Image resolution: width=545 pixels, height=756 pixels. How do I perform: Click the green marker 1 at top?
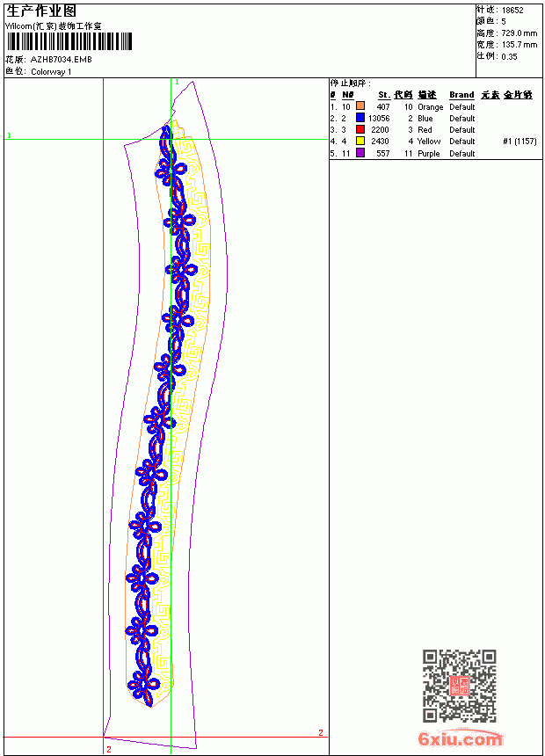coord(177,82)
